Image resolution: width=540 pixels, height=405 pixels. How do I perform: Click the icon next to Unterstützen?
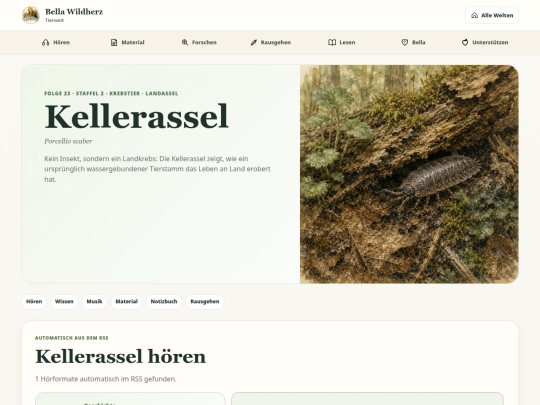point(465,42)
